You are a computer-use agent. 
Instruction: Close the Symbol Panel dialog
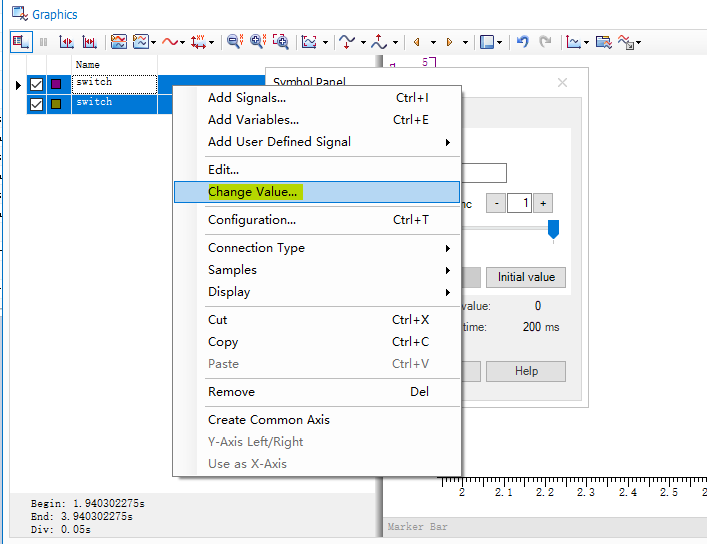point(562,83)
